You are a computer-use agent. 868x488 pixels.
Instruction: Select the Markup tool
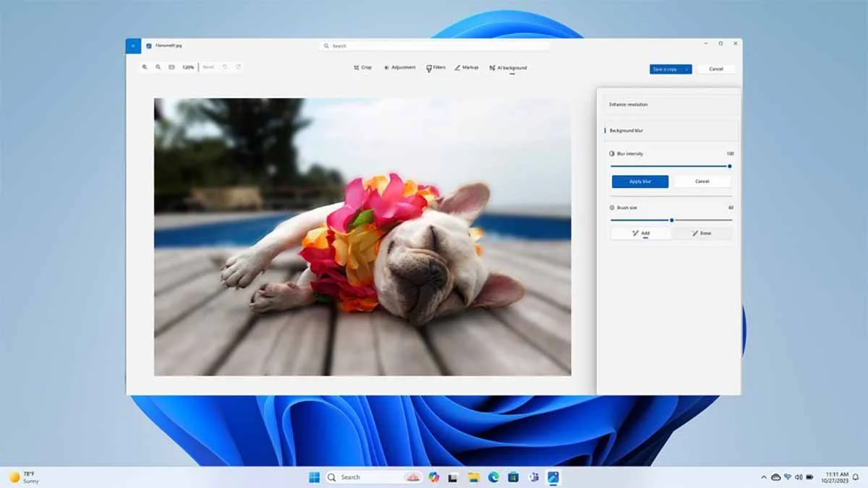[467, 67]
